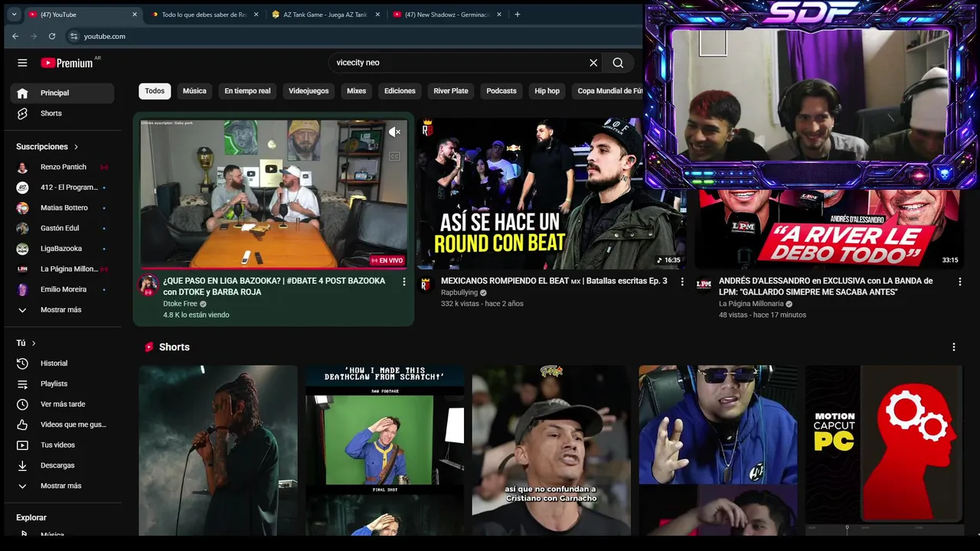Open Playlists in sidebar
Viewport: 980px width, 551px height.
62,383
